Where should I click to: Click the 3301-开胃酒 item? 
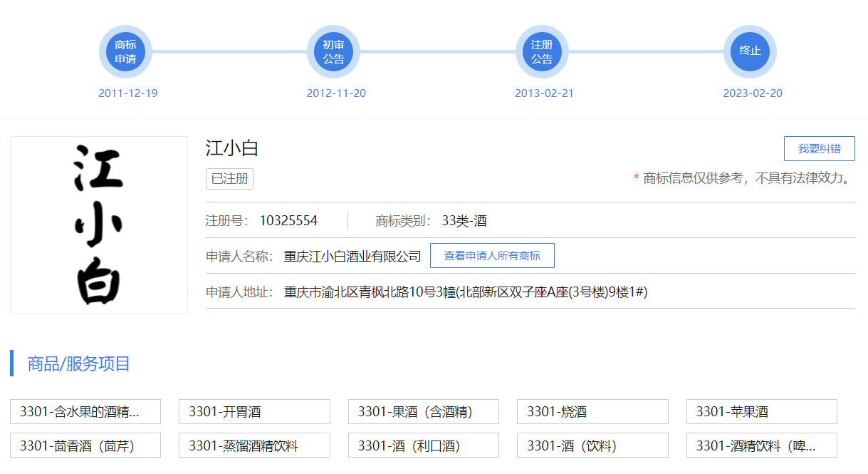pyautogui.click(x=254, y=412)
